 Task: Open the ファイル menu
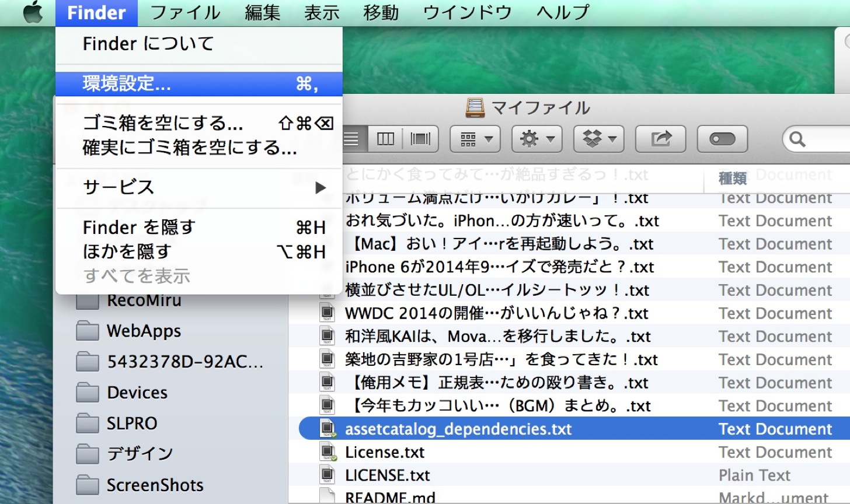(185, 13)
